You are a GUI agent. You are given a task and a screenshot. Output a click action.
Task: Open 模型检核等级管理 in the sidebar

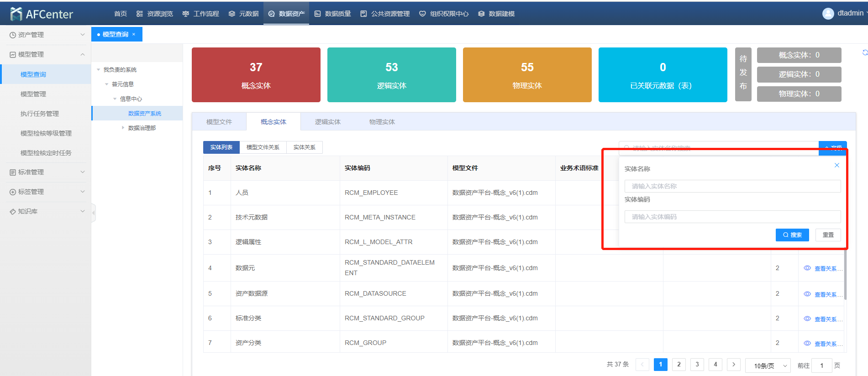(x=46, y=133)
